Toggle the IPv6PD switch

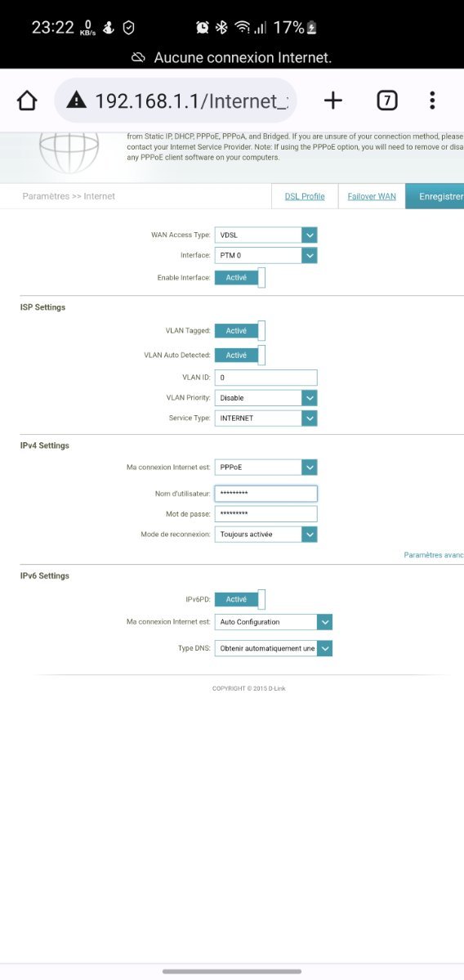click(x=240, y=599)
